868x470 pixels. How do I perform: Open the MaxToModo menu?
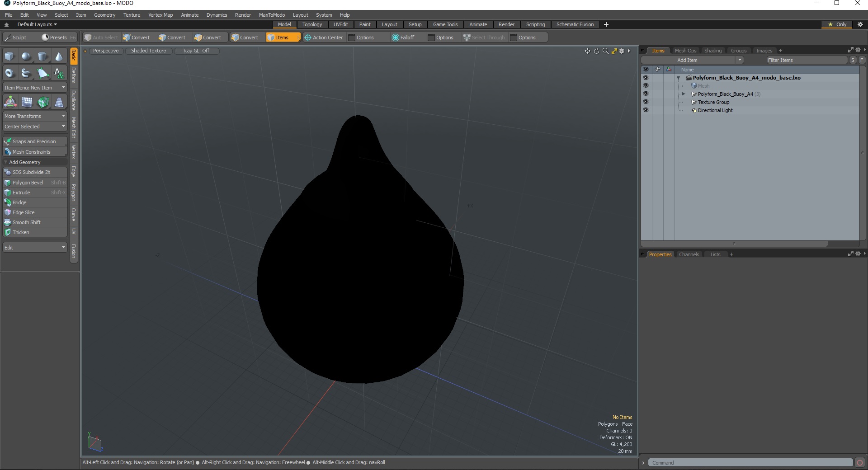(272, 15)
